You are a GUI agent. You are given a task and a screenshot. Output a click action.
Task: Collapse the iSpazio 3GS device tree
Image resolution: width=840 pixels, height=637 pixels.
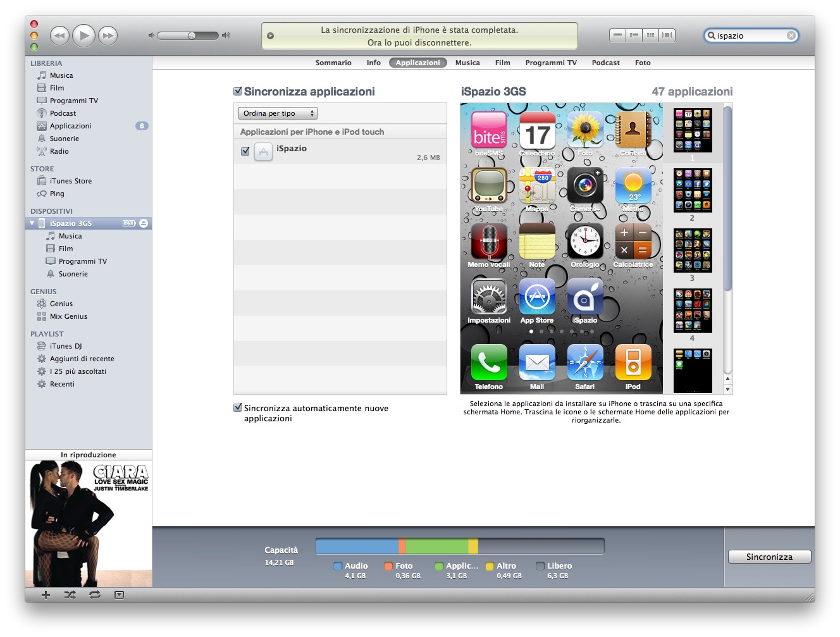[32, 223]
